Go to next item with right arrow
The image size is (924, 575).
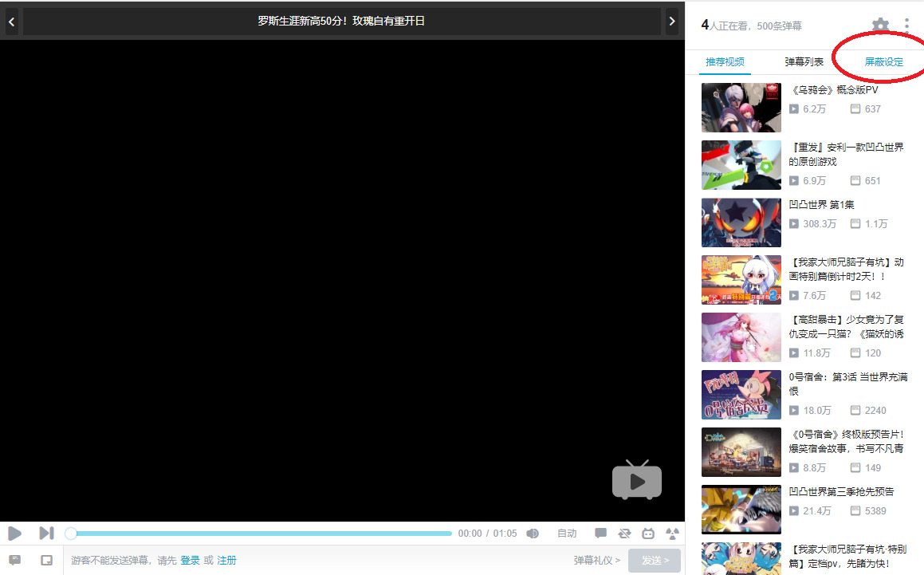point(672,22)
